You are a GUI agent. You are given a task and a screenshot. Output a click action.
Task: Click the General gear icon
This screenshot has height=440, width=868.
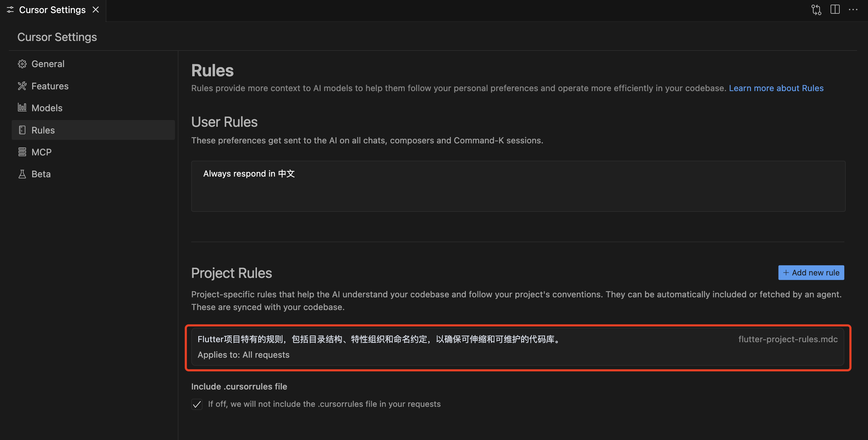[x=22, y=64]
